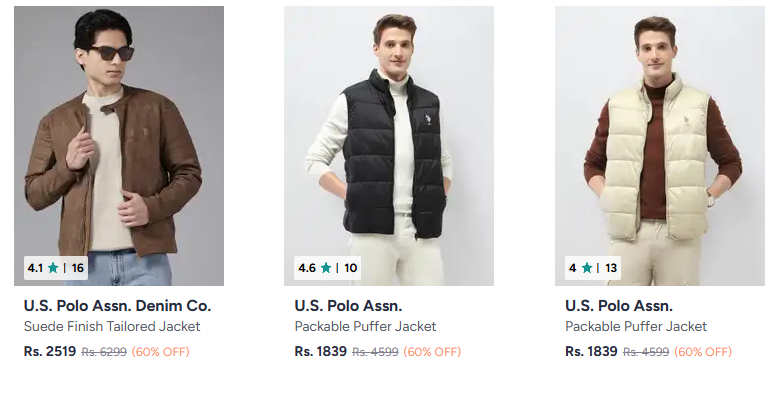This screenshot has height=403, width=773.
Task: Click the struck-through Rs. 6299 original price
Action: 104,352
